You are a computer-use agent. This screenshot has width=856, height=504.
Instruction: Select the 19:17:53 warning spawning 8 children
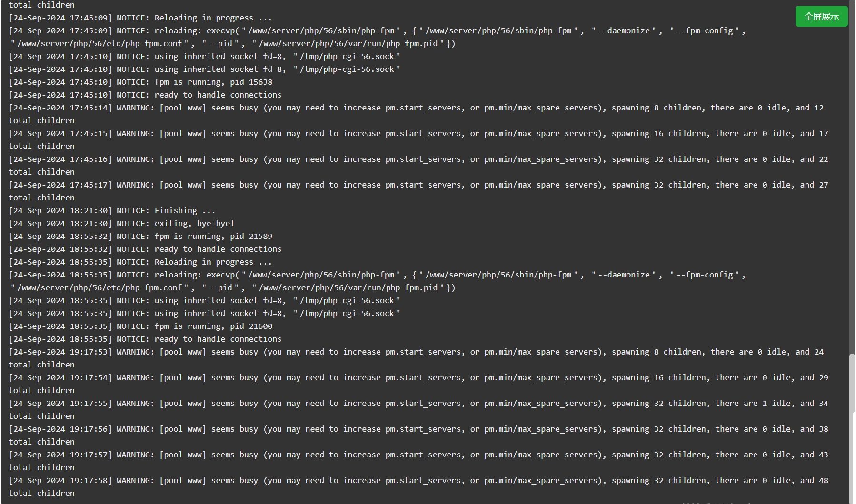click(x=416, y=358)
